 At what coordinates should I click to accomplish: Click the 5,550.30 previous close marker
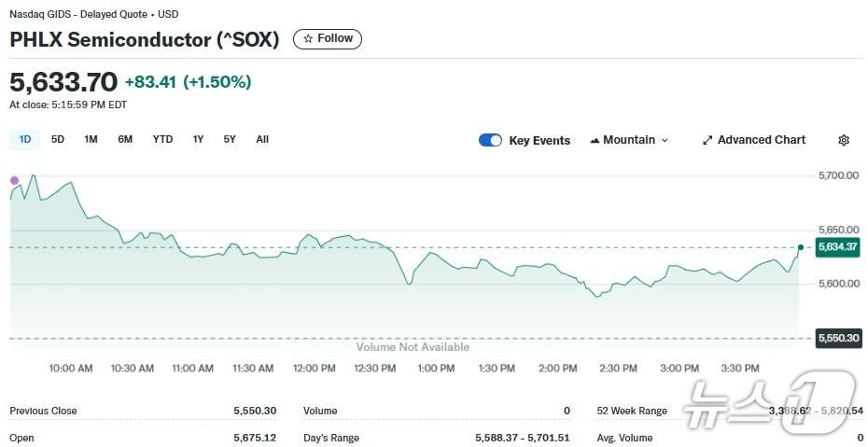(x=837, y=338)
